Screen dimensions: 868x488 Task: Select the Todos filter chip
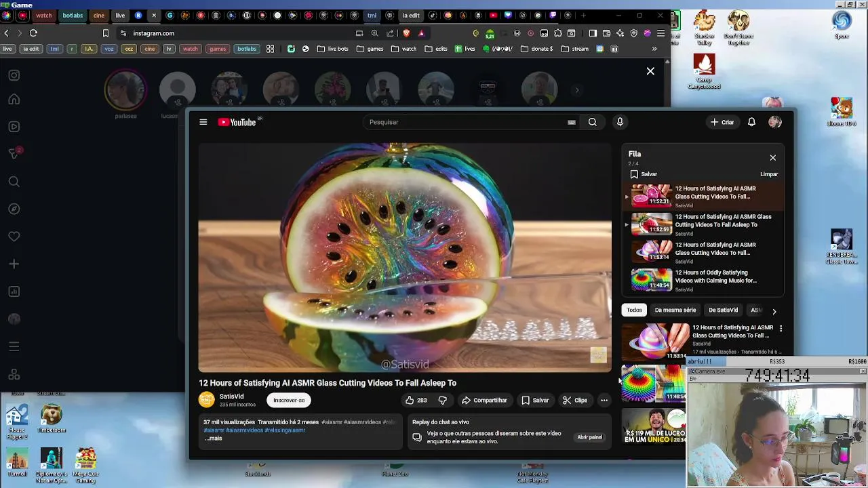634,310
